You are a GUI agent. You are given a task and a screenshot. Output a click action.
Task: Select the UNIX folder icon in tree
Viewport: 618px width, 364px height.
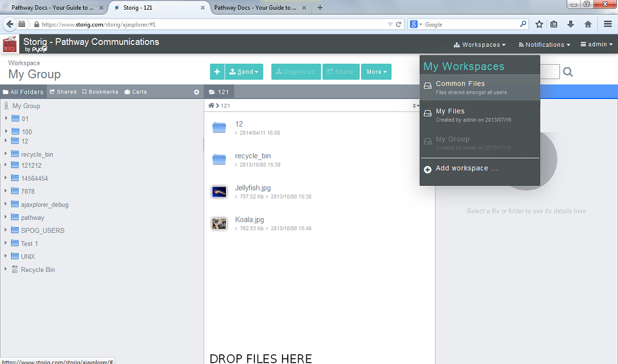click(x=15, y=256)
